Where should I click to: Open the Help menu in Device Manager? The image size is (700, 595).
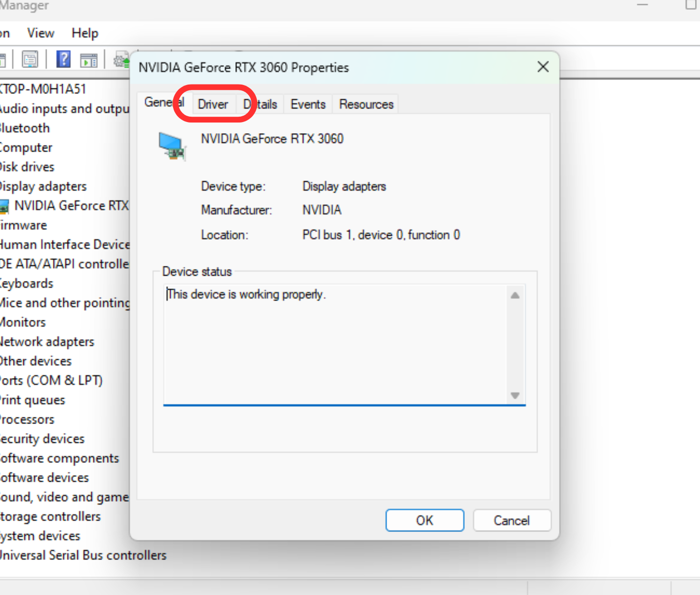click(85, 33)
